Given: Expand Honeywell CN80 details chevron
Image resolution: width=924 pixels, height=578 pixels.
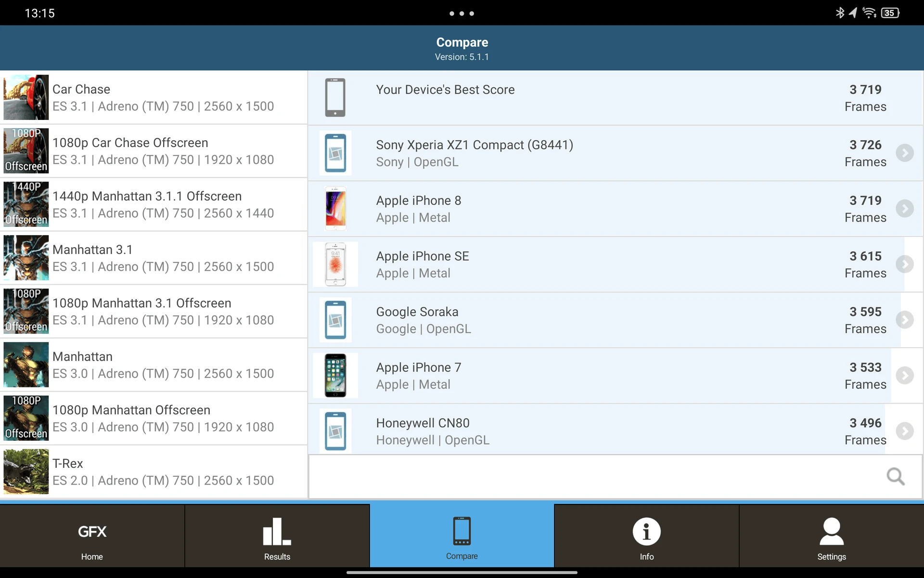Looking at the screenshot, I should (x=905, y=431).
